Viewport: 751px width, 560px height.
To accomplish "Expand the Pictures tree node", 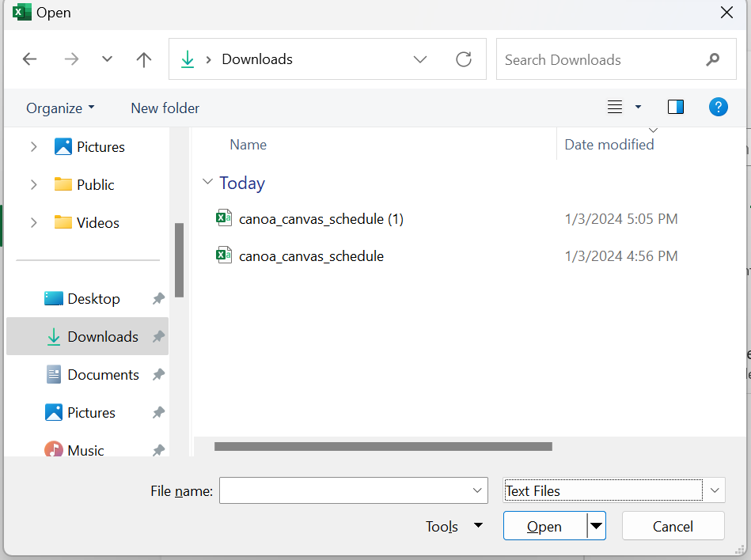I will pyautogui.click(x=33, y=147).
